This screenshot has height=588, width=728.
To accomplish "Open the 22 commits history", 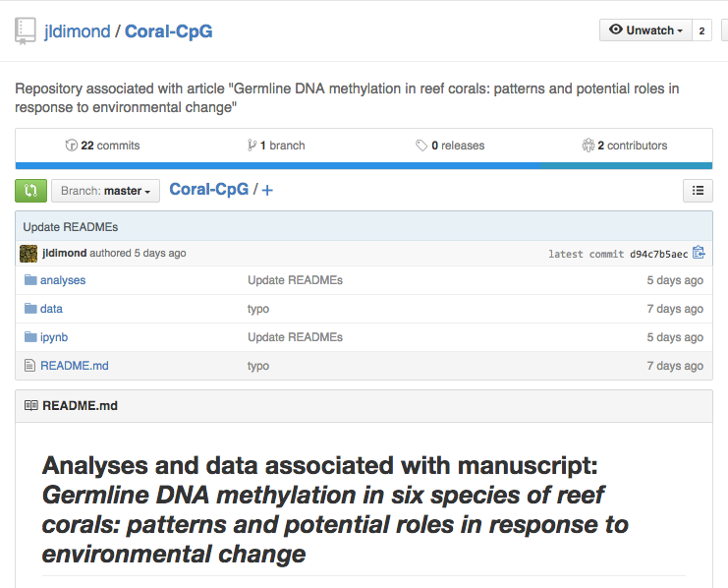I will click(110, 146).
